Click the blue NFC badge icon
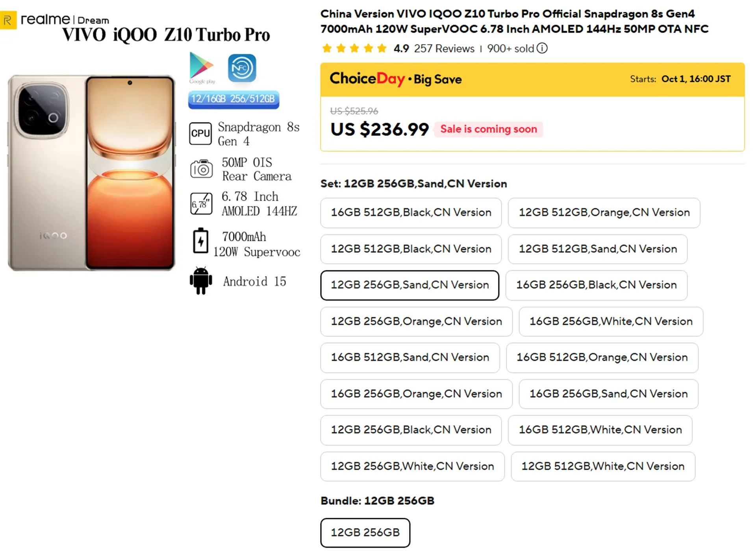Screen dimensions: 756x554 (242, 68)
